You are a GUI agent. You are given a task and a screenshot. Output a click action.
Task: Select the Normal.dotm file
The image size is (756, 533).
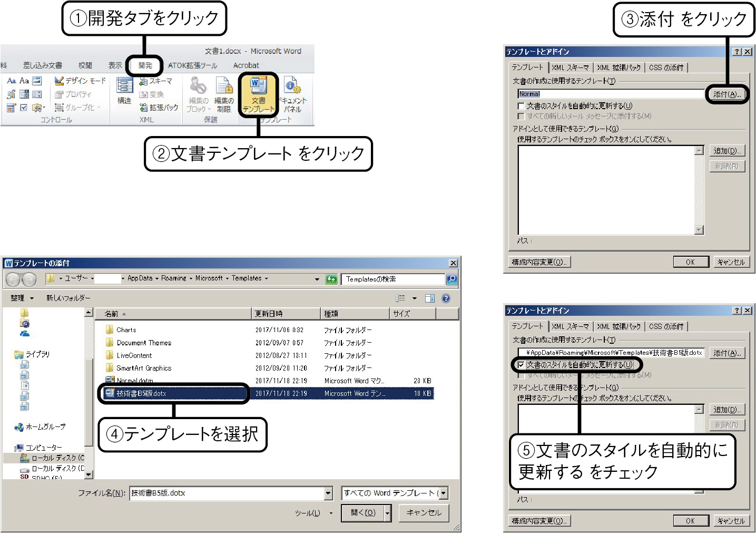point(135,381)
